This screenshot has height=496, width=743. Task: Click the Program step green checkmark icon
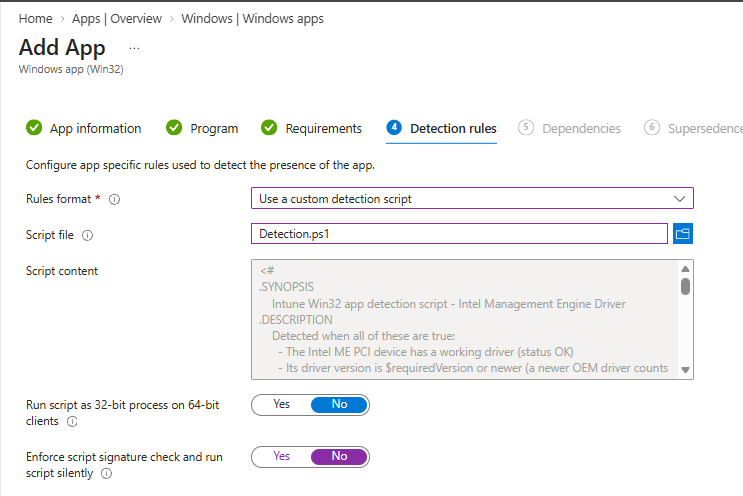[174, 128]
